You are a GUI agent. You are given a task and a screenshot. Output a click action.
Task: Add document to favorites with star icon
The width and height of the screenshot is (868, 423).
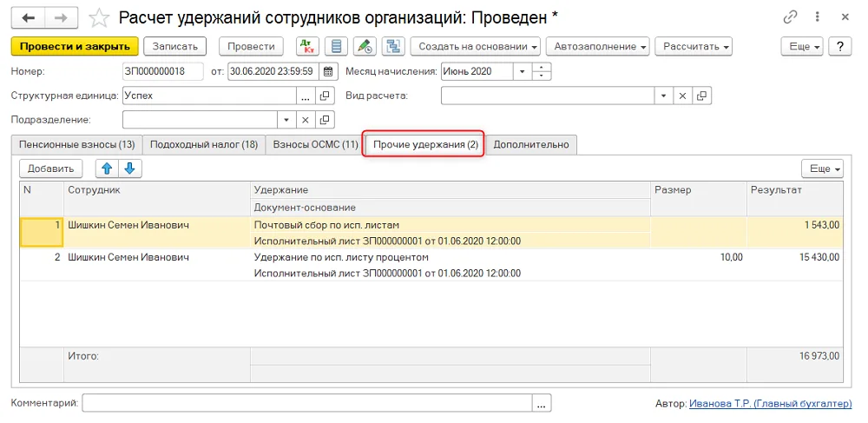(x=99, y=18)
